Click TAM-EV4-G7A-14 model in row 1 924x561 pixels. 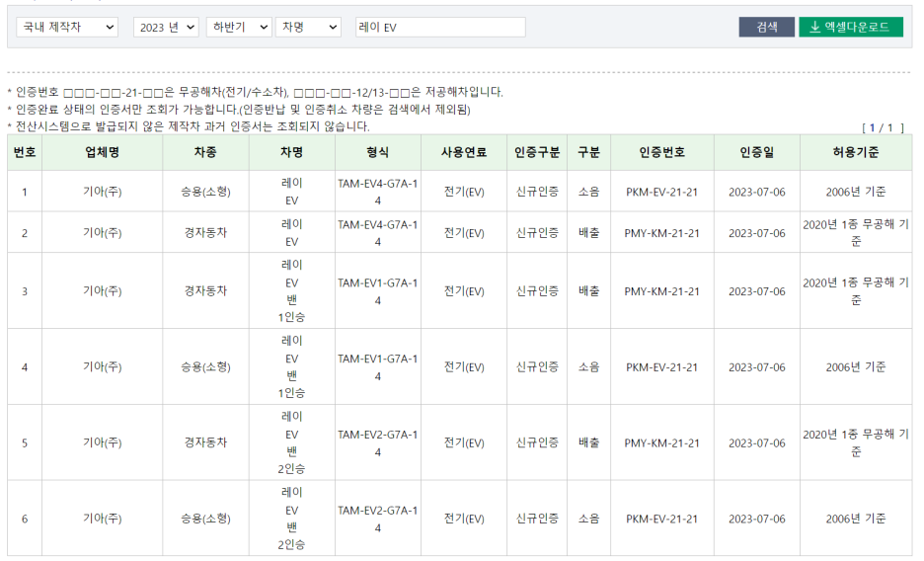(x=378, y=193)
